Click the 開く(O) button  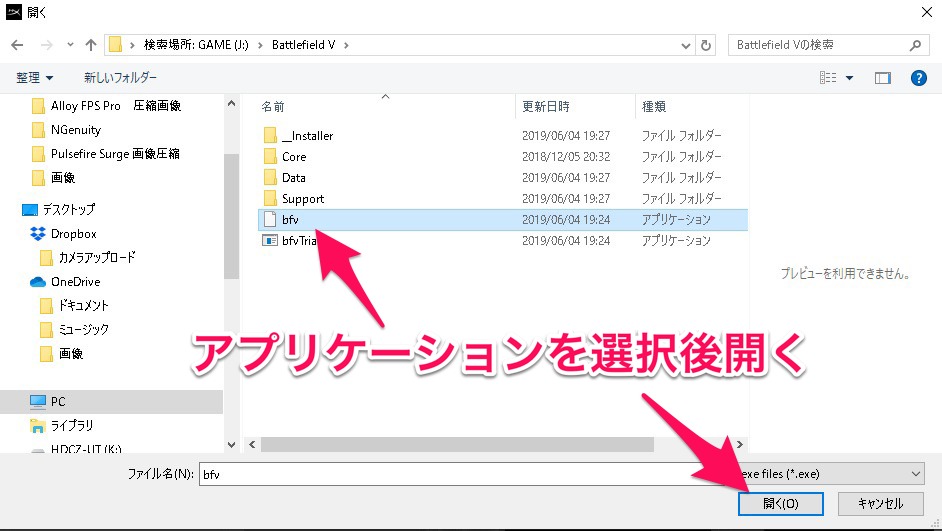[780, 503]
